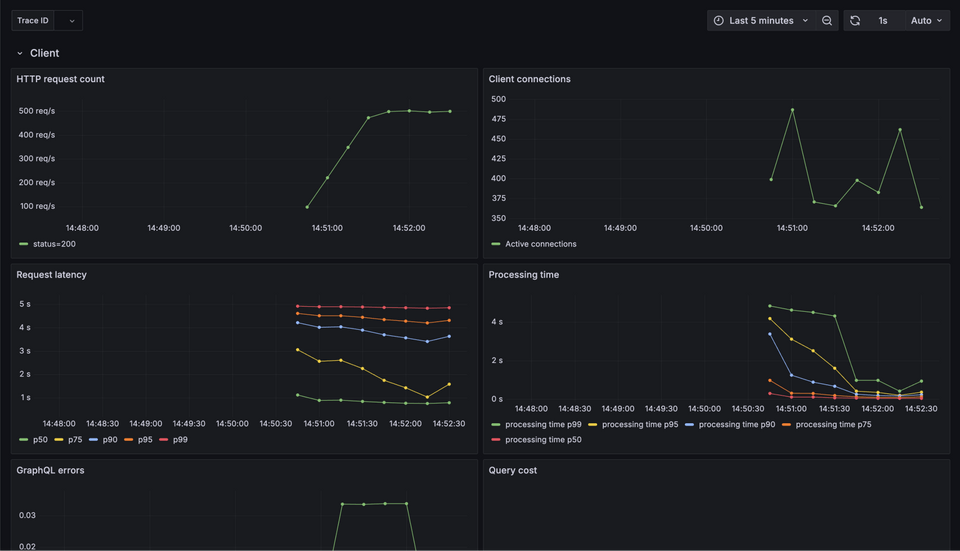Screen dimensions: 960x551
Task: Click the Client row title
Action: [45, 53]
